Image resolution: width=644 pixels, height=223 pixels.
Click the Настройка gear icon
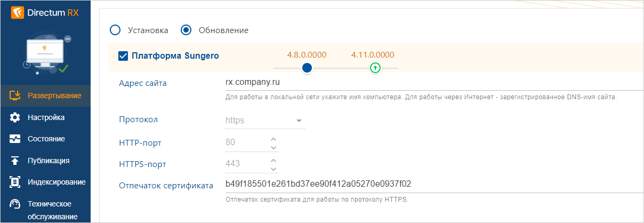click(15, 117)
